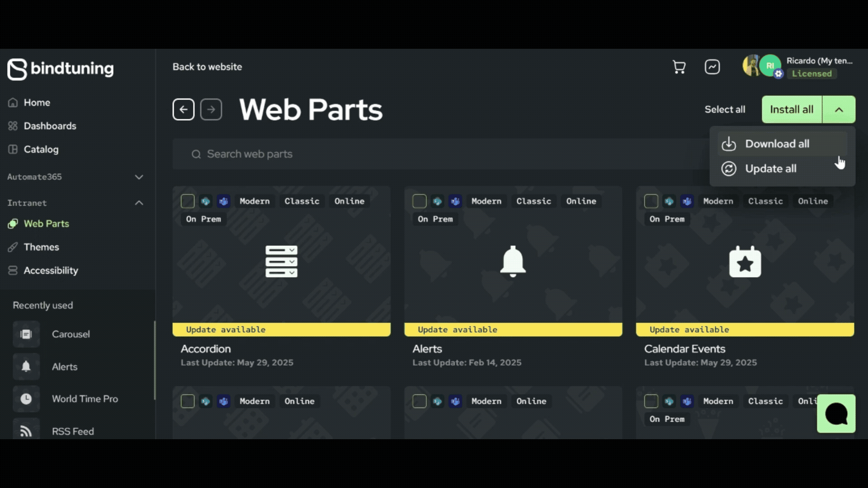This screenshot has height=488, width=868.
Task: Click the sidebar Recently used scrollbar
Action: click(x=155, y=360)
